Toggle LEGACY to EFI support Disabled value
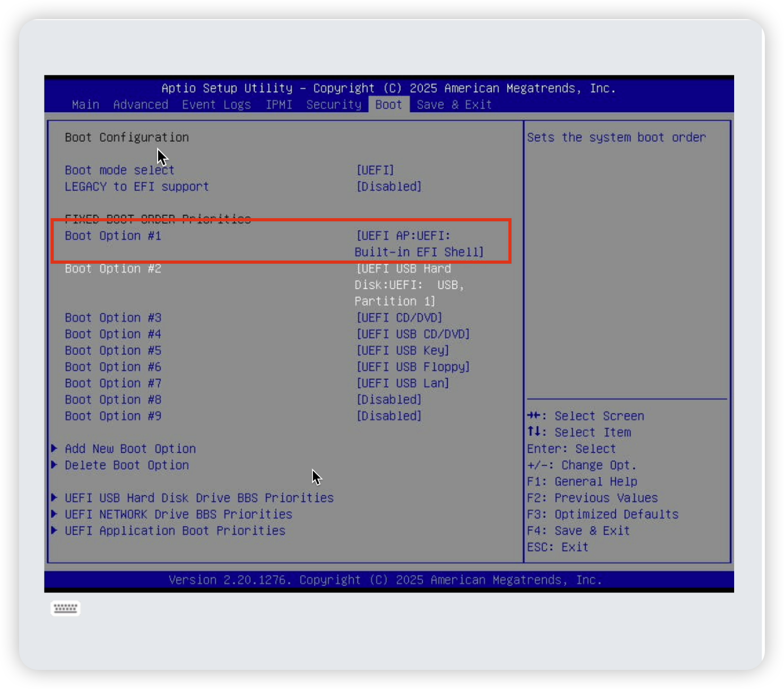 coord(389,187)
